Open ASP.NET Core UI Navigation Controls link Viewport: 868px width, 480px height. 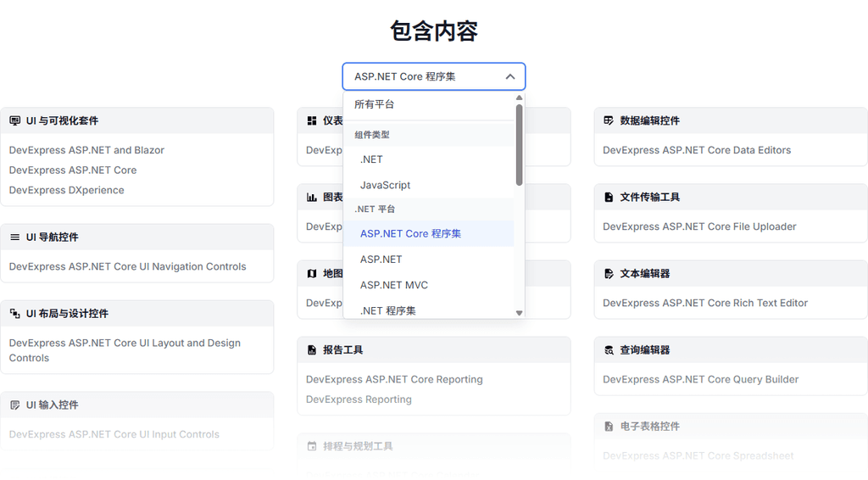127,266
